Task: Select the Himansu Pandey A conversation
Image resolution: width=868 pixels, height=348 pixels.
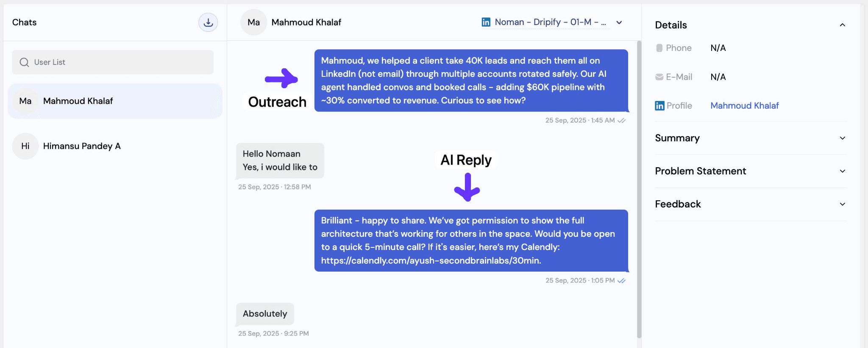Action: click(x=114, y=146)
